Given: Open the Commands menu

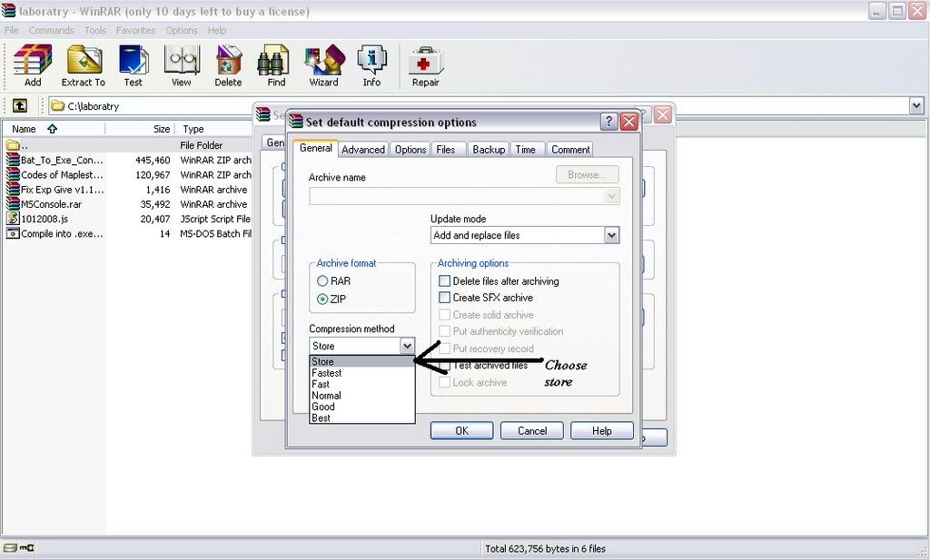Looking at the screenshot, I should tap(51, 30).
